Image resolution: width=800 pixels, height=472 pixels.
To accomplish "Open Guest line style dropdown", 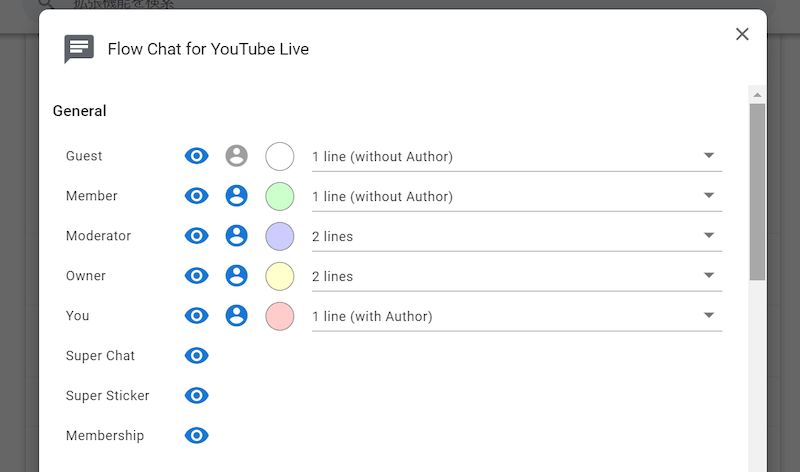I will click(516, 157).
